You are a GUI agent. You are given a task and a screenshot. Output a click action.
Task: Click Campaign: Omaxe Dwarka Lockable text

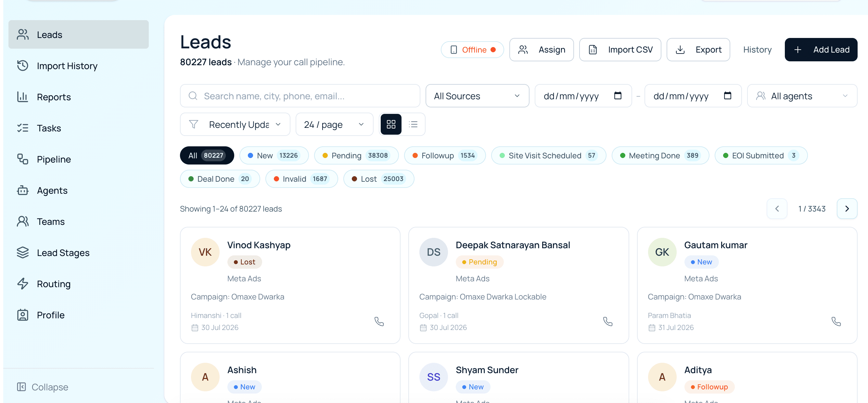(482, 297)
